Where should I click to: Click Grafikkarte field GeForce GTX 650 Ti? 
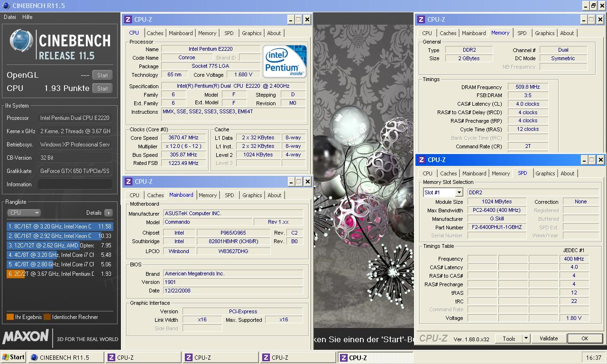[75, 171]
